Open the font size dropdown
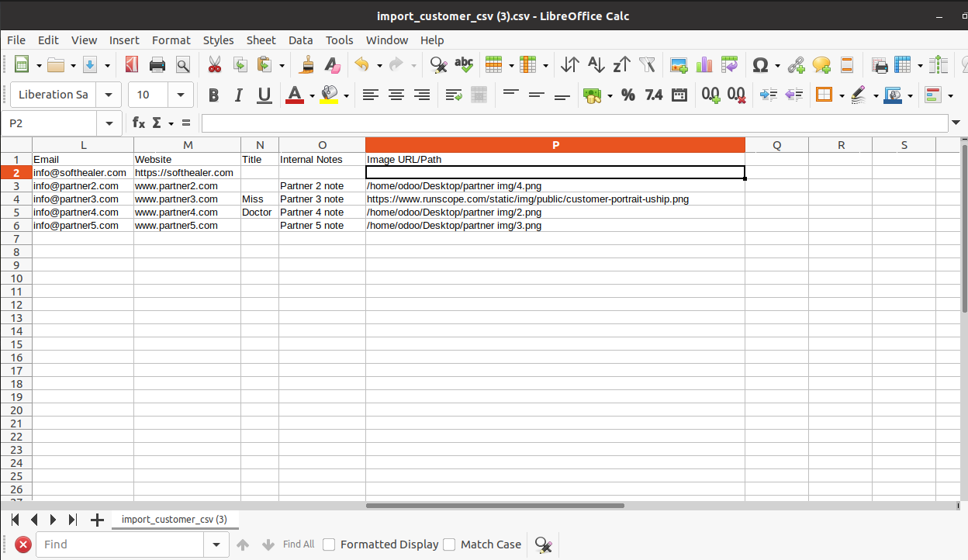The image size is (968, 560). coord(181,95)
